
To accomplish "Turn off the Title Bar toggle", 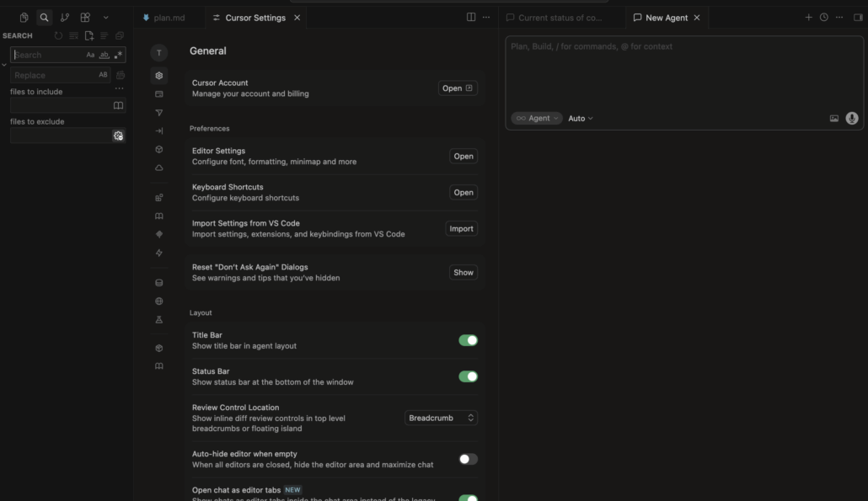I will point(468,340).
